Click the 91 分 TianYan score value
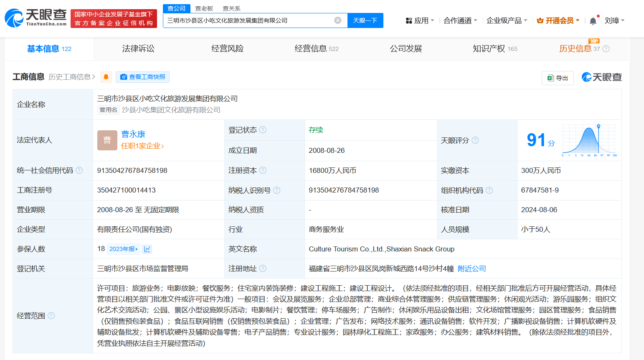The height and width of the screenshot is (360, 644). 541,140
